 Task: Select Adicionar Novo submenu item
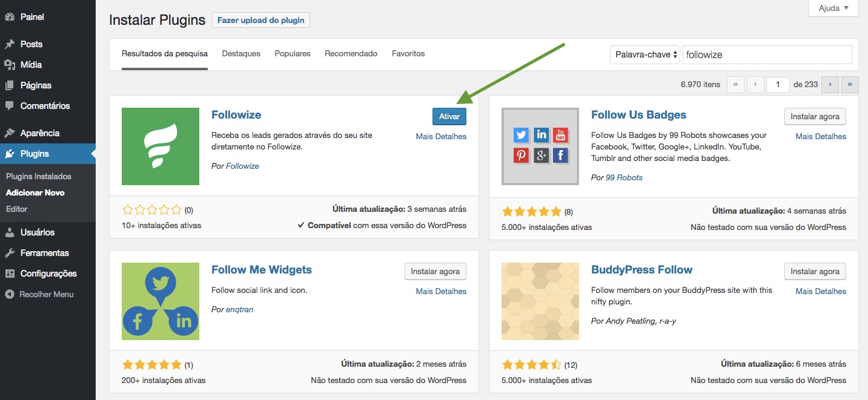tap(35, 193)
